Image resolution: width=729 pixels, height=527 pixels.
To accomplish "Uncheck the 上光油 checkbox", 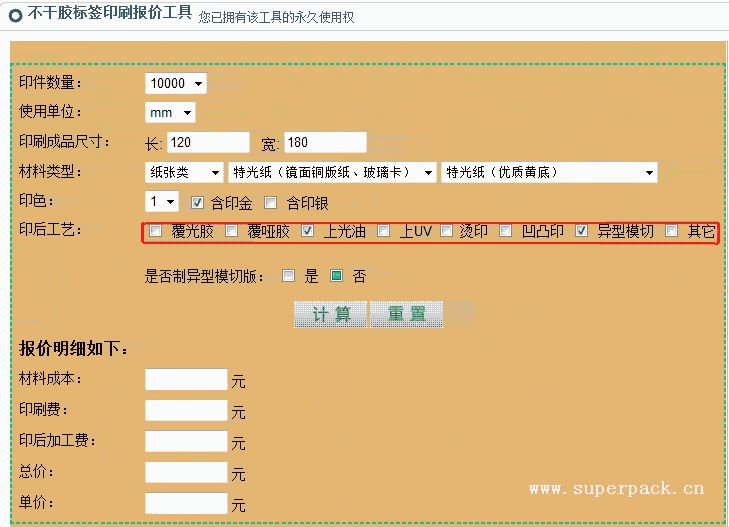I will click(x=308, y=232).
